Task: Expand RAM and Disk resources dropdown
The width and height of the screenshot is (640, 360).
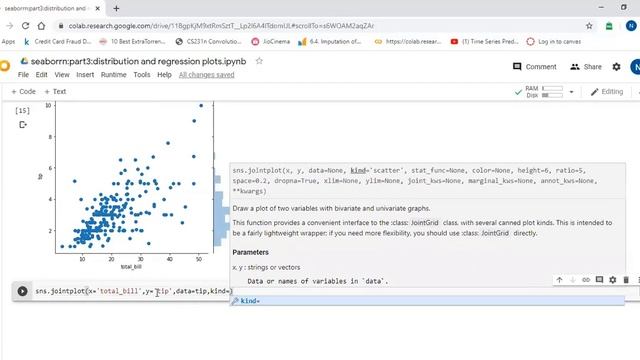Action: tap(571, 92)
